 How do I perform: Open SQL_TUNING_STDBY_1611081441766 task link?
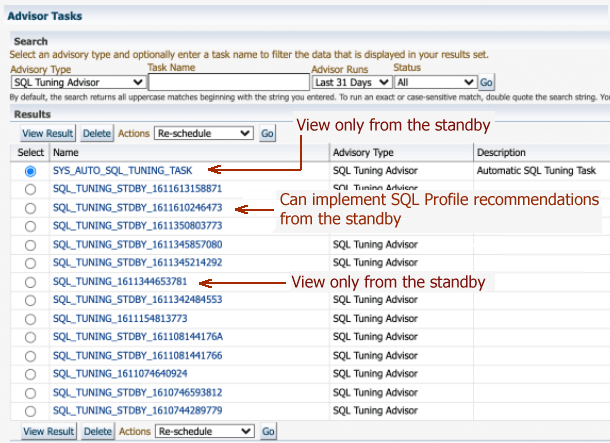[x=137, y=355]
